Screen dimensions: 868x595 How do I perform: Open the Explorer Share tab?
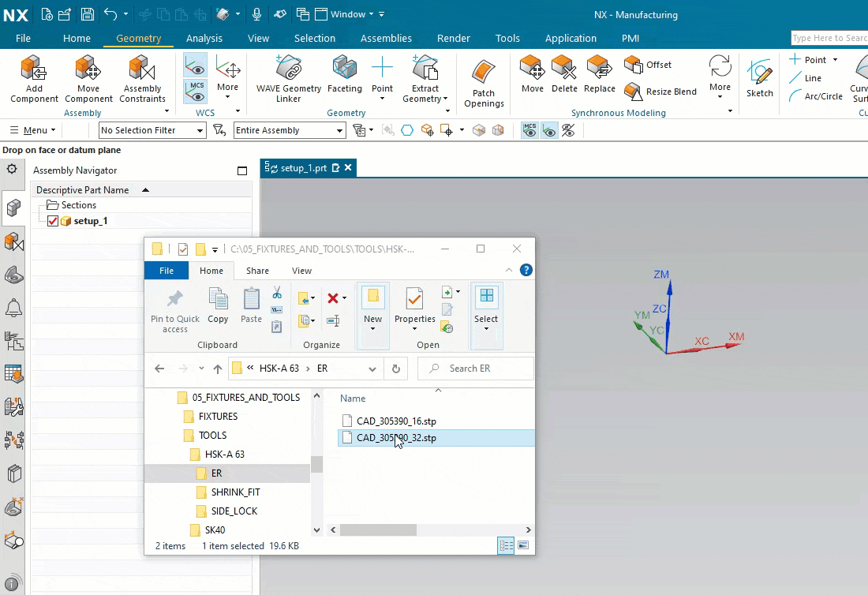[x=257, y=271]
